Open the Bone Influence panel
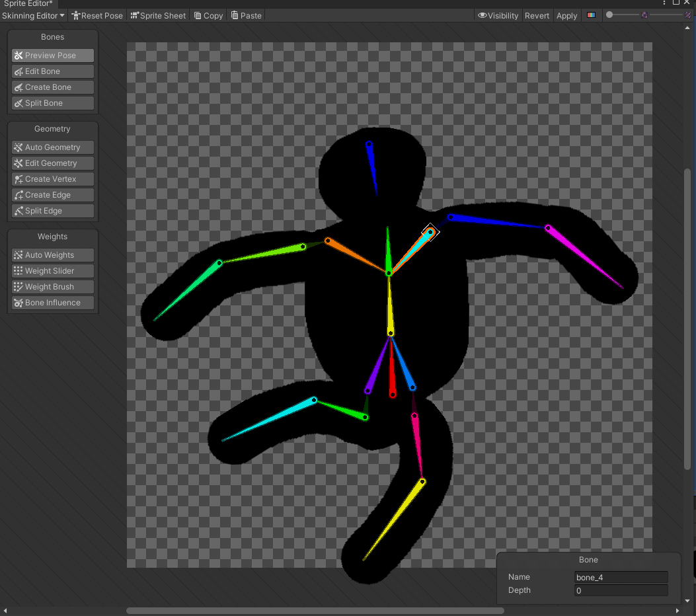This screenshot has width=696, height=616. coord(52,302)
